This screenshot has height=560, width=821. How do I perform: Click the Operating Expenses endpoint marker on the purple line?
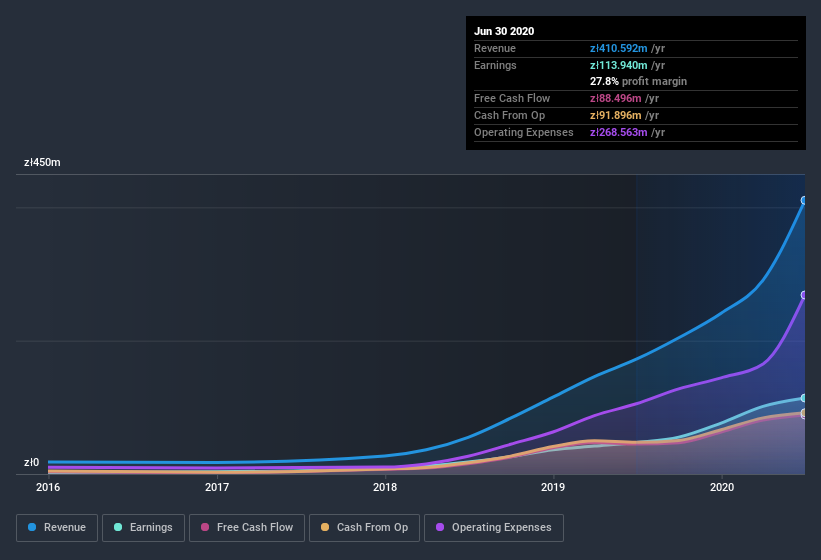(804, 295)
